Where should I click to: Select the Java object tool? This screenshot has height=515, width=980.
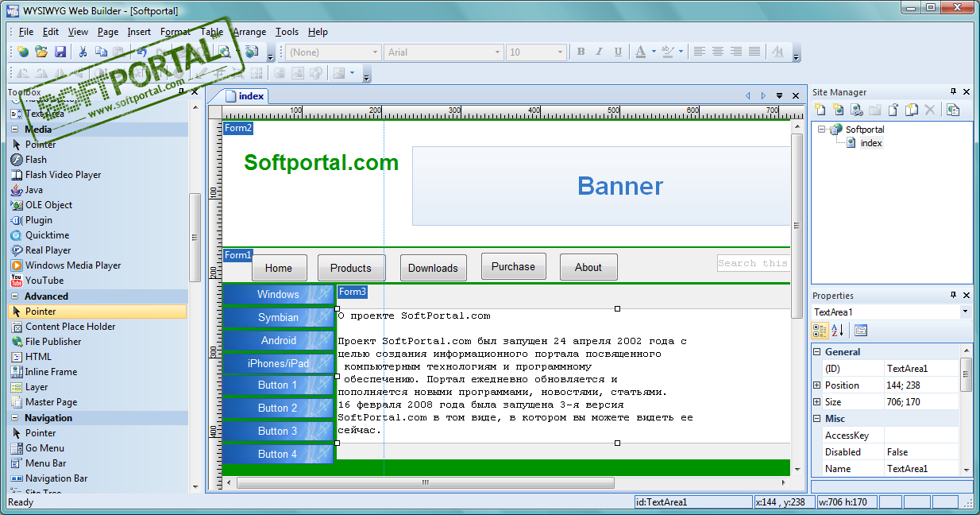coord(34,190)
